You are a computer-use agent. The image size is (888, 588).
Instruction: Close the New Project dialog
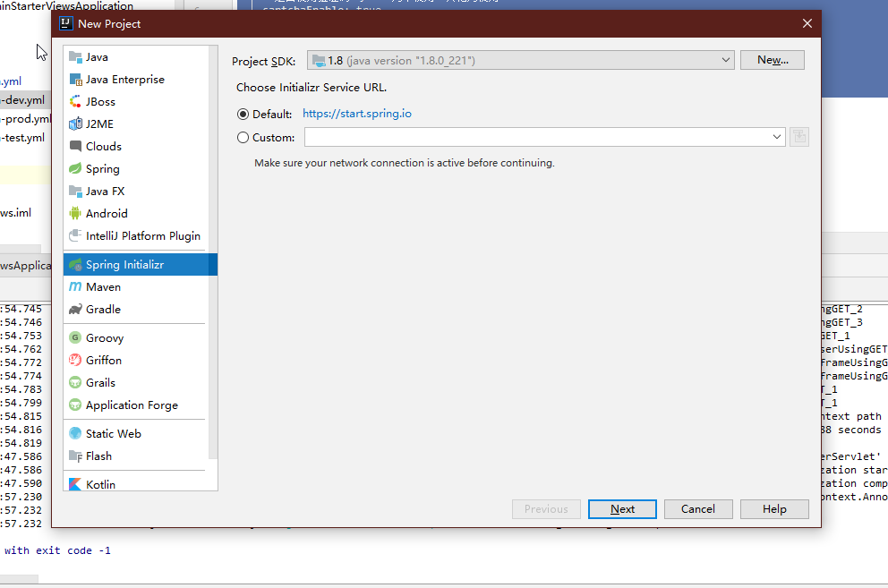point(807,23)
